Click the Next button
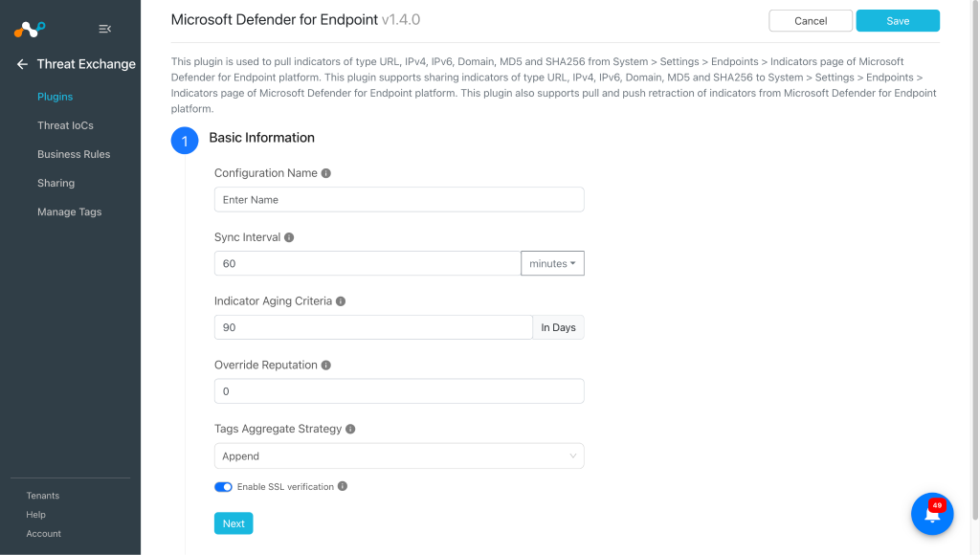 (234, 523)
